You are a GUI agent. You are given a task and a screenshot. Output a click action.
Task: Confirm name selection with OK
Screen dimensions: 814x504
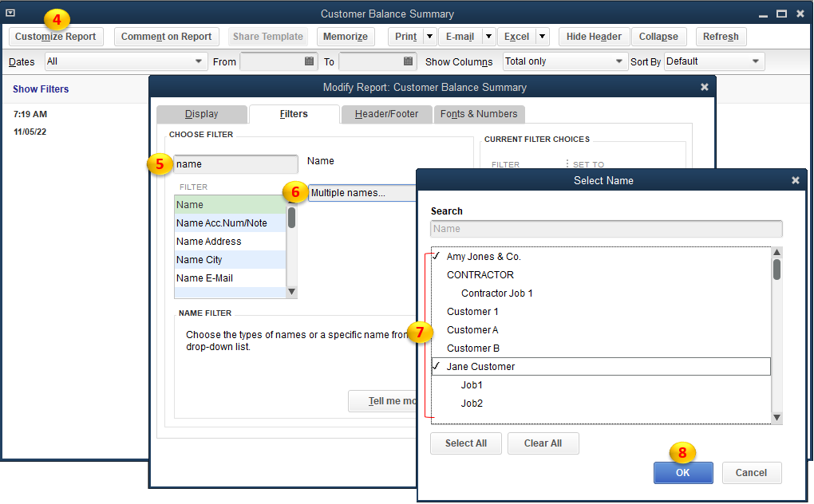pos(682,472)
